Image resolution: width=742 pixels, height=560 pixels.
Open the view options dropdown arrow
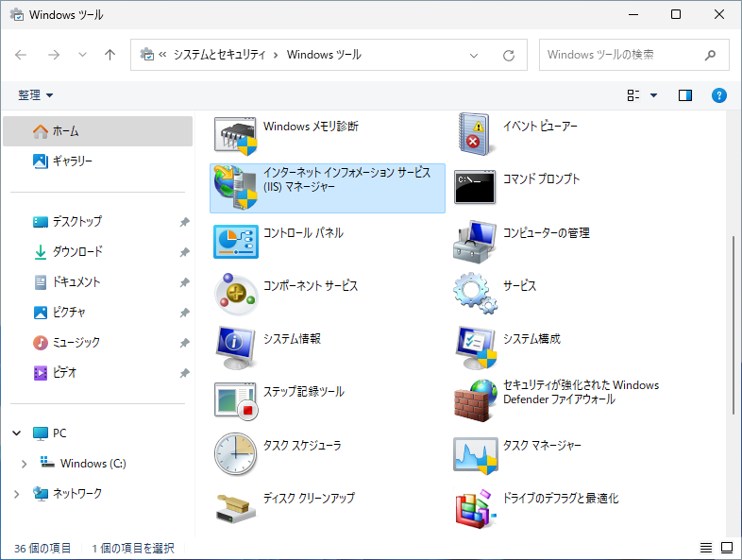point(653,95)
